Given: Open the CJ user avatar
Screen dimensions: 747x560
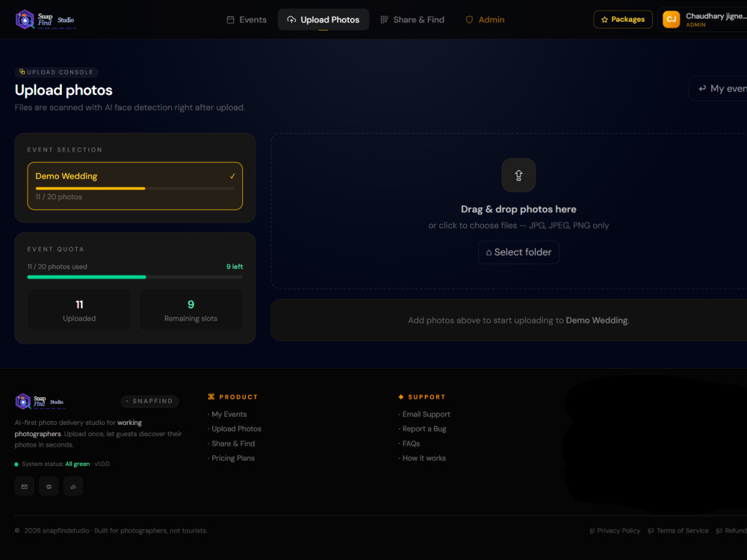Looking at the screenshot, I should (x=671, y=19).
